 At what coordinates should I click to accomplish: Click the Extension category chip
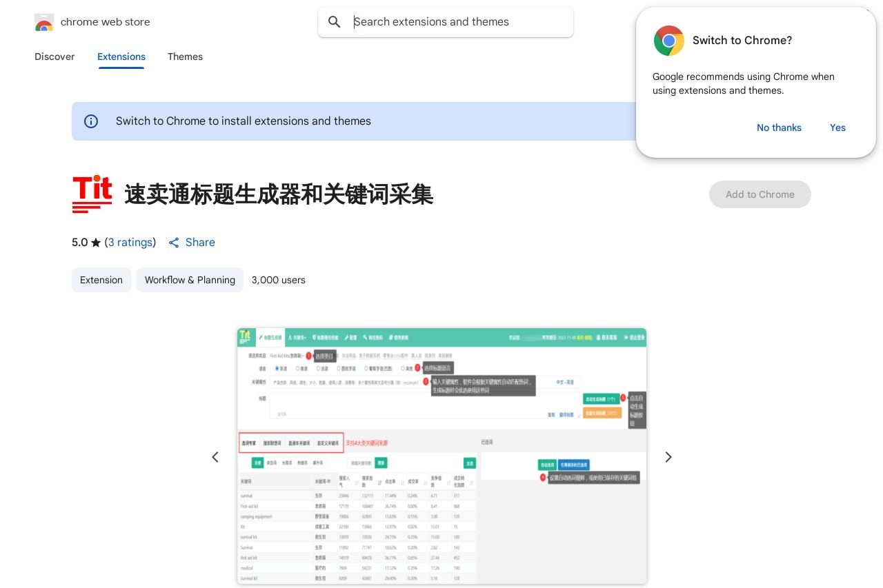pos(101,280)
